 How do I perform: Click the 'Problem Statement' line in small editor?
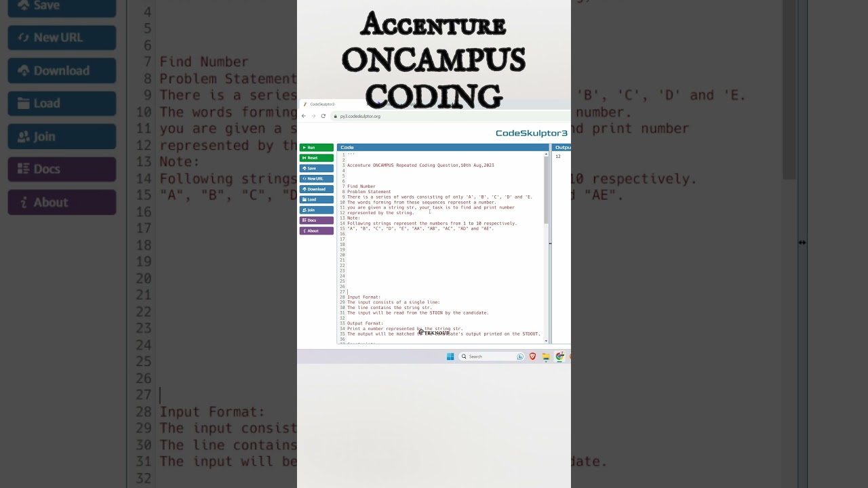click(369, 192)
